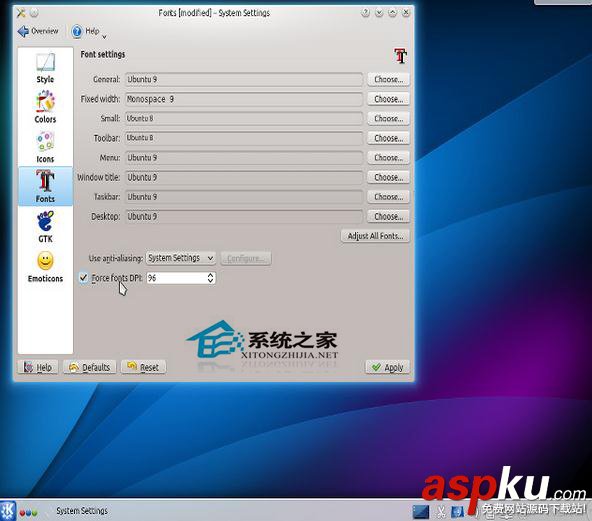Click the DPI value field showing 96

[x=176, y=278]
